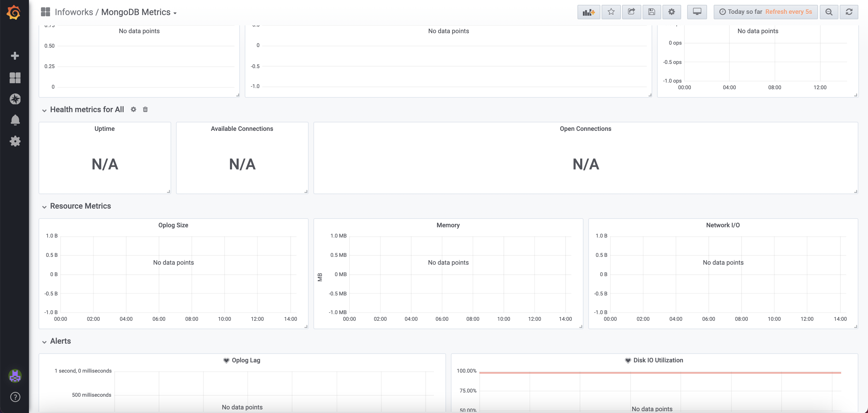Image resolution: width=868 pixels, height=413 pixels.
Task: Open the Available Connections panel title menu
Action: (x=242, y=128)
